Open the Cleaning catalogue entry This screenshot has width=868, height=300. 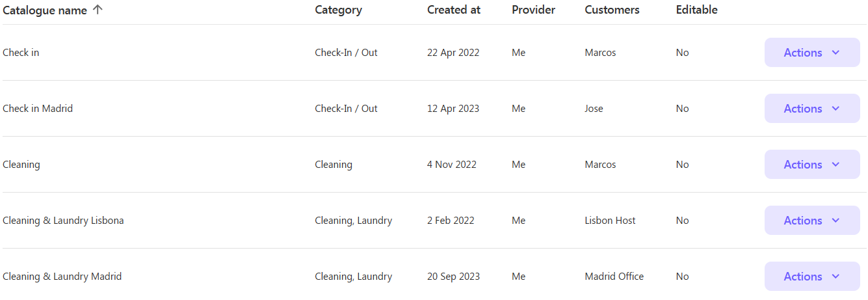pyautogui.click(x=21, y=165)
